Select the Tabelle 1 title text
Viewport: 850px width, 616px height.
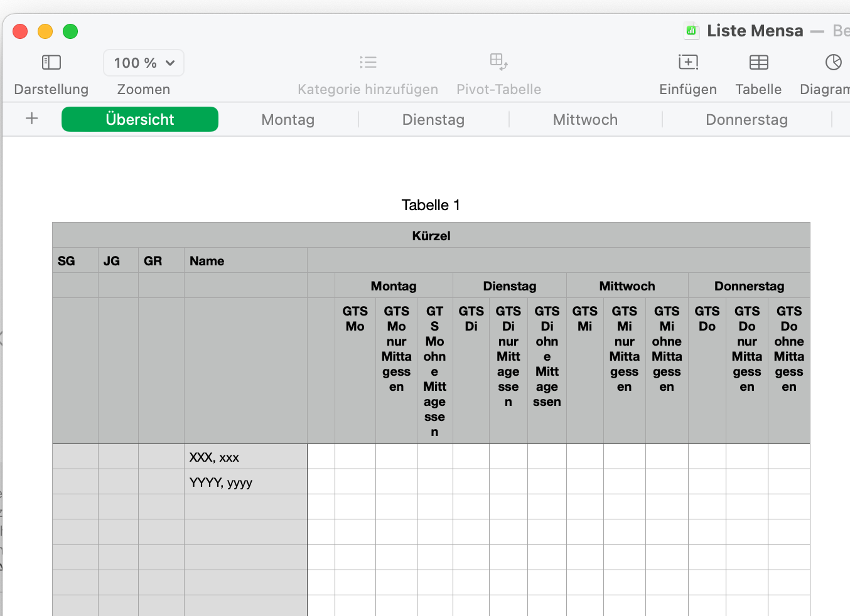pos(431,205)
